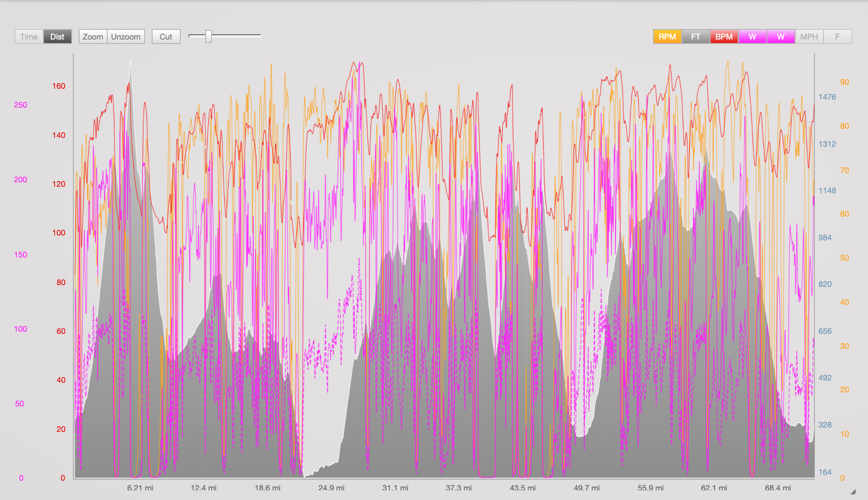Image resolution: width=868 pixels, height=500 pixels.
Task: Enable the MPH speed series
Action: 809,36
